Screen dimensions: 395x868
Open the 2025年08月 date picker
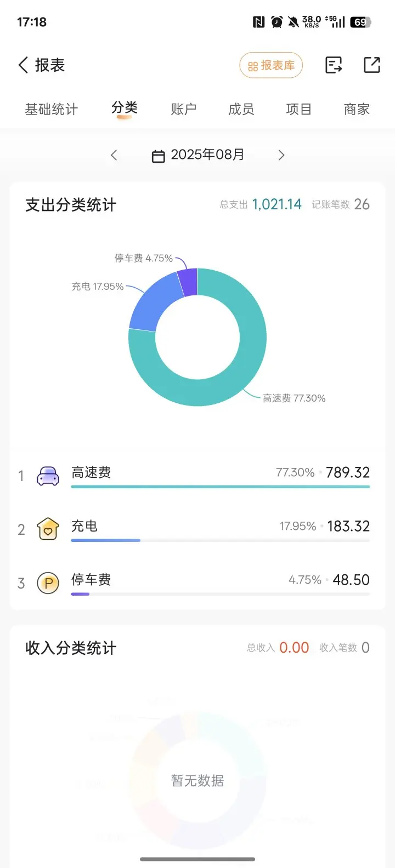[198, 155]
